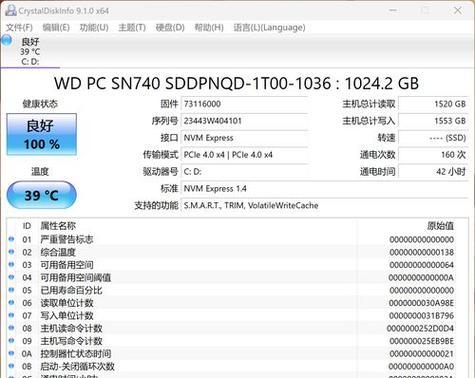Click status dot of attribute 03 可用备用空间
The height and width of the screenshot is (378, 475).
click(x=11, y=264)
